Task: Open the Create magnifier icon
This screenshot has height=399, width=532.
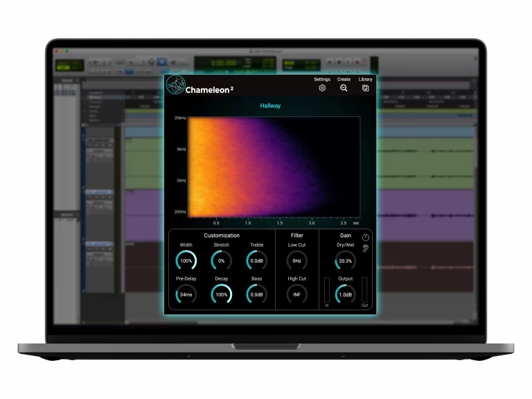Action: 344,88
